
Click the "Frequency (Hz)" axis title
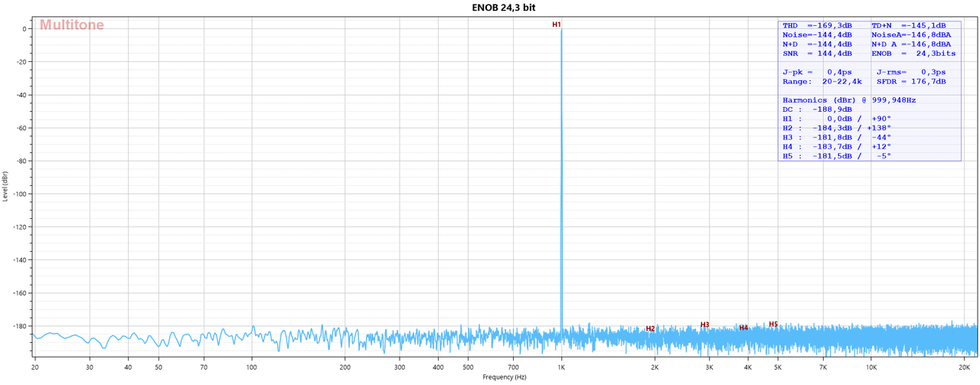click(x=505, y=377)
